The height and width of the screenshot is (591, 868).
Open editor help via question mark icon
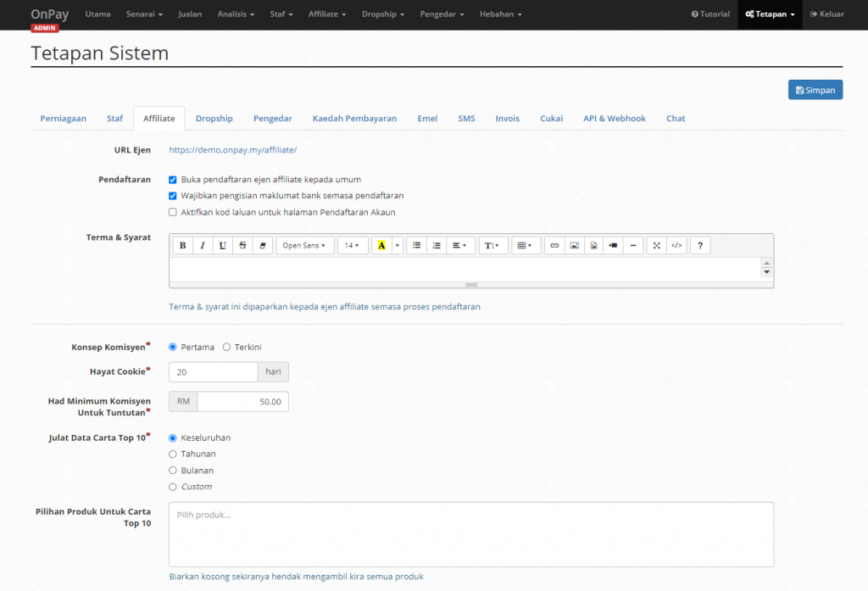(x=699, y=245)
